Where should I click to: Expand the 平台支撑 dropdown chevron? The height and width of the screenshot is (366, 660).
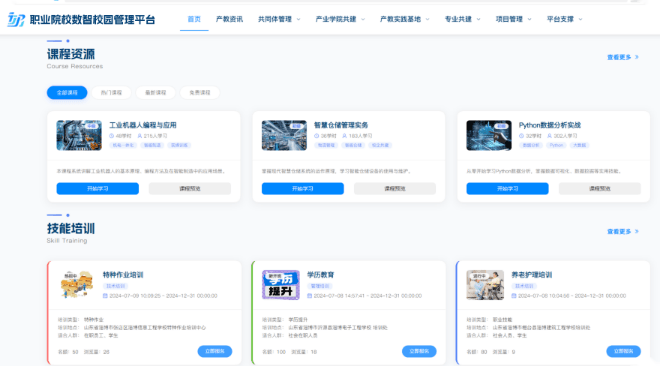580,19
